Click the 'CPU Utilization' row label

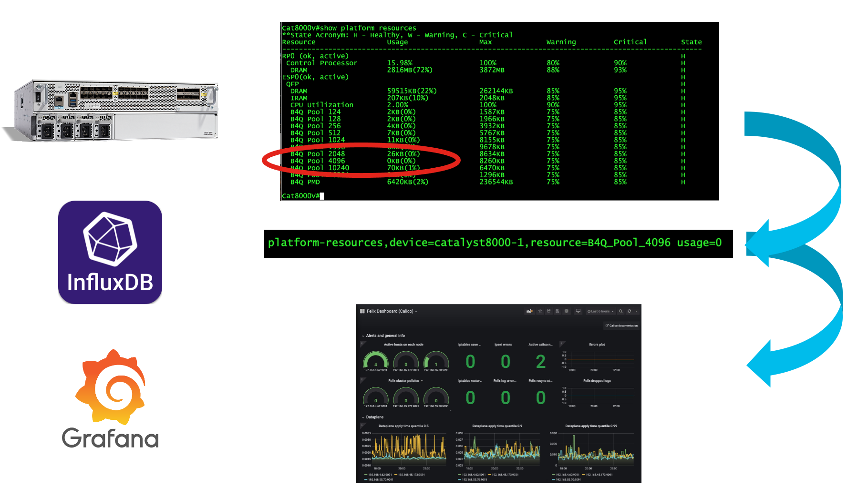[x=322, y=105]
